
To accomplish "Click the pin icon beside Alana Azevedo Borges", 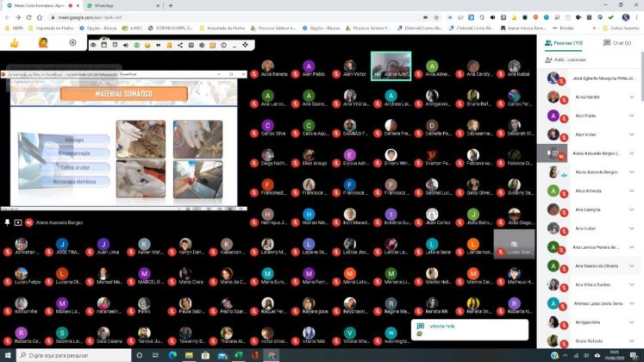I will coord(8,222).
